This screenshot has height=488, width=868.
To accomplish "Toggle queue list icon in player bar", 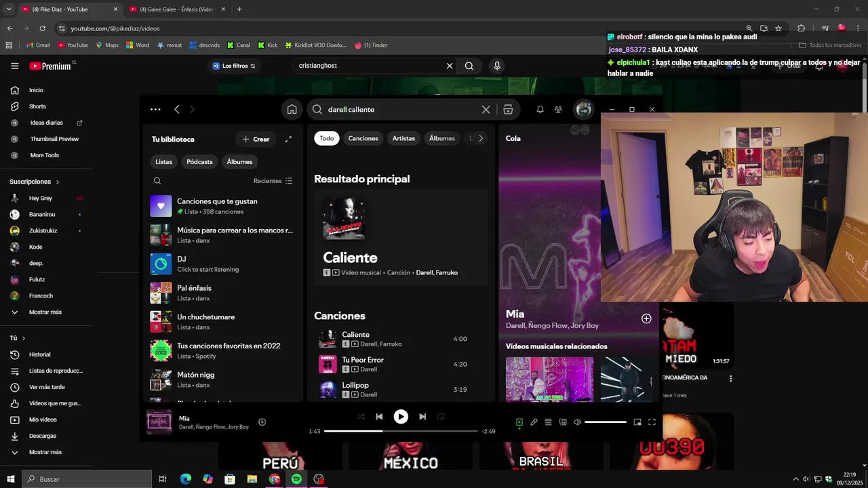I will (x=549, y=422).
